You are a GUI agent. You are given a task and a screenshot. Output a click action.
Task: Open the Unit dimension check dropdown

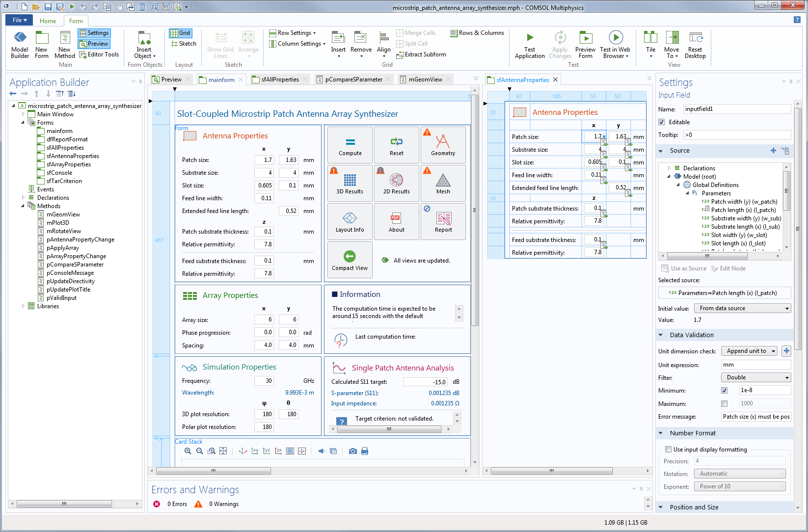click(749, 351)
